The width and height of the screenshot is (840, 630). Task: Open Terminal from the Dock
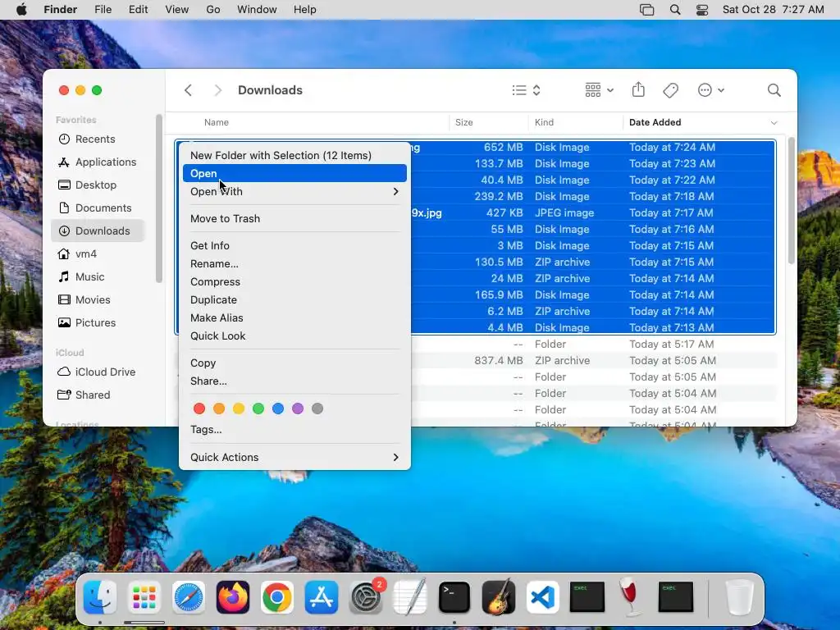454,597
